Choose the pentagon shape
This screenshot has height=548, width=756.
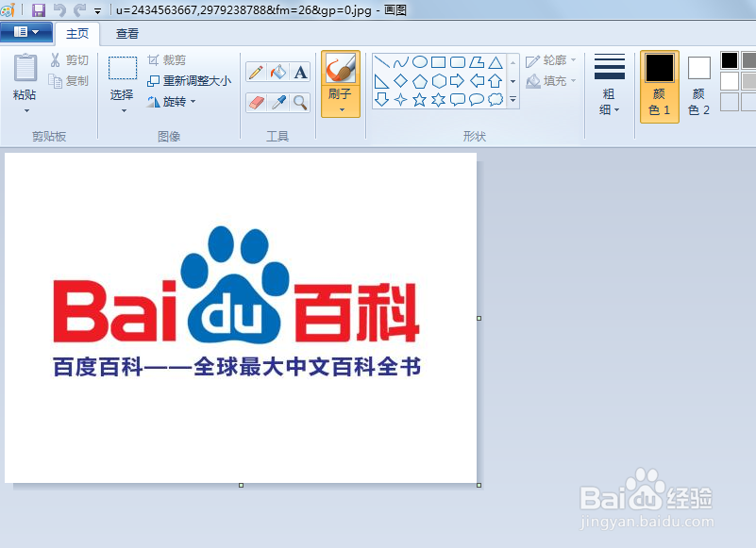(x=420, y=81)
